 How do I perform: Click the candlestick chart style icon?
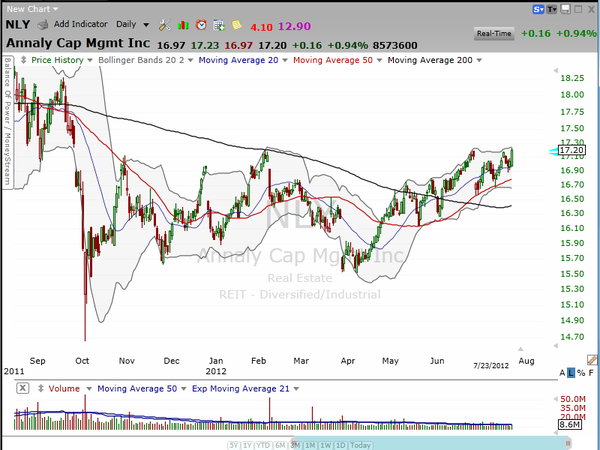183,25
